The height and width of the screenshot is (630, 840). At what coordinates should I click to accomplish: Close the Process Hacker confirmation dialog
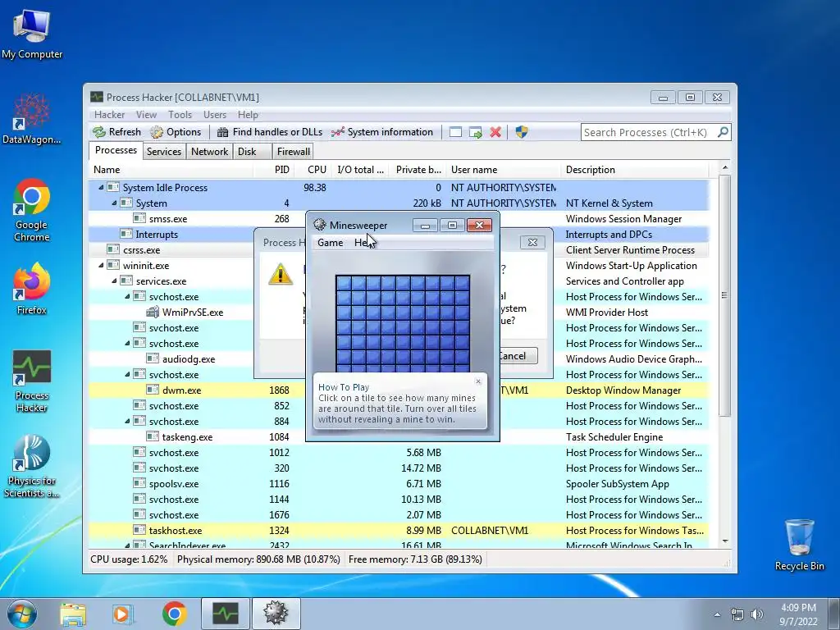click(532, 243)
